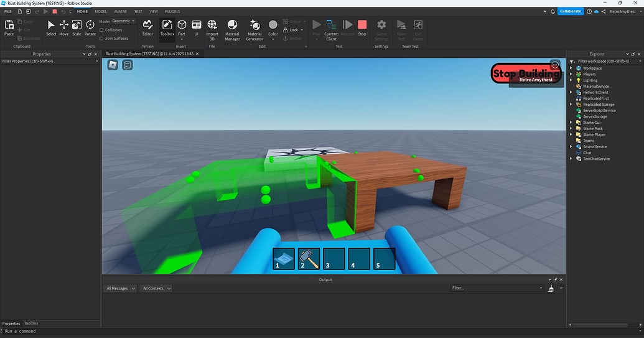Image resolution: width=644 pixels, height=338 pixels.
Task: Expand the SoundService tree node
Action: click(x=571, y=147)
